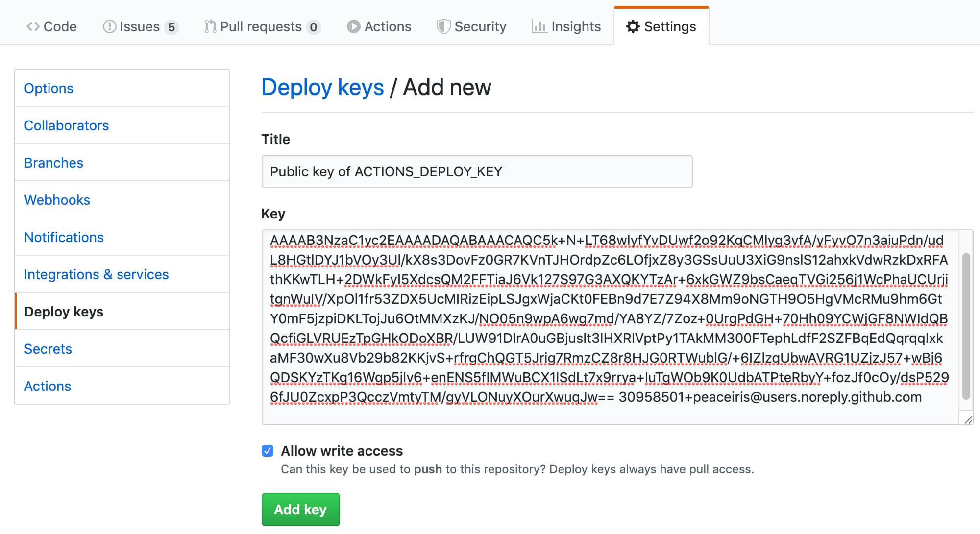This screenshot has width=980, height=534.
Task: Click the Deploy keys sidebar icon
Action: [x=64, y=311]
